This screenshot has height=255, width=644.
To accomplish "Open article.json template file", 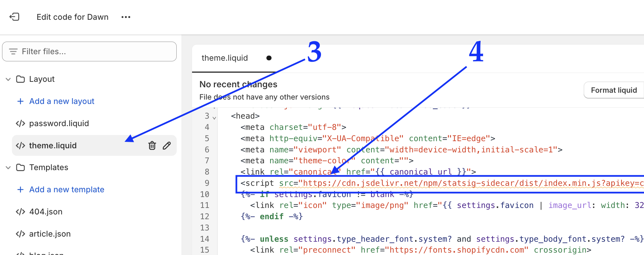I will 50,234.
